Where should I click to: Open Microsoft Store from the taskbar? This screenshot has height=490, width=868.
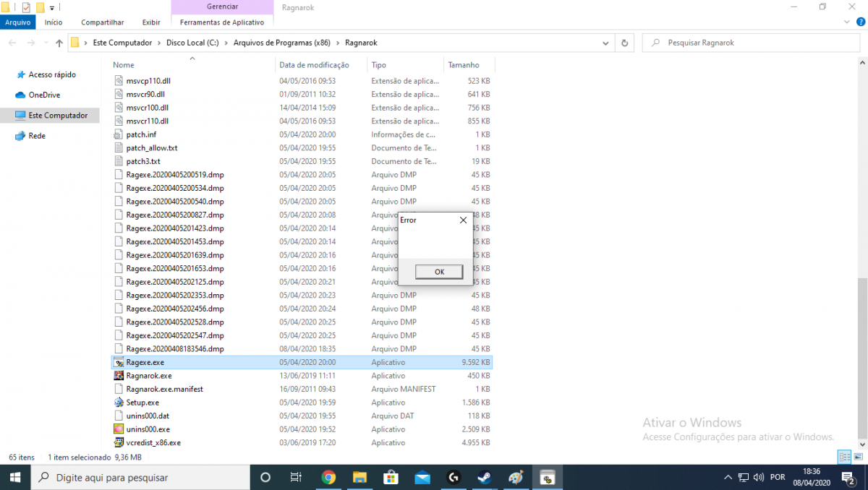tap(391, 477)
